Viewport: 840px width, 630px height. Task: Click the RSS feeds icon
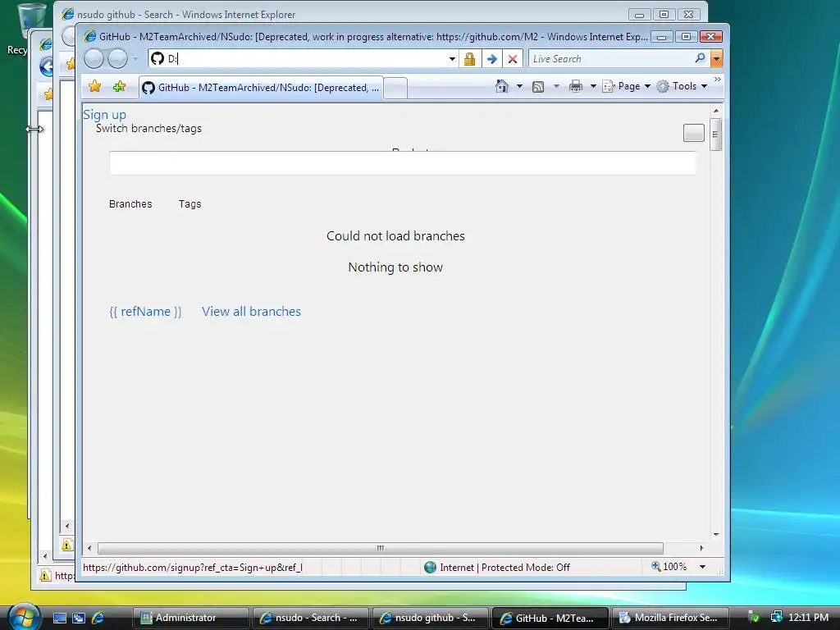pyautogui.click(x=538, y=87)
